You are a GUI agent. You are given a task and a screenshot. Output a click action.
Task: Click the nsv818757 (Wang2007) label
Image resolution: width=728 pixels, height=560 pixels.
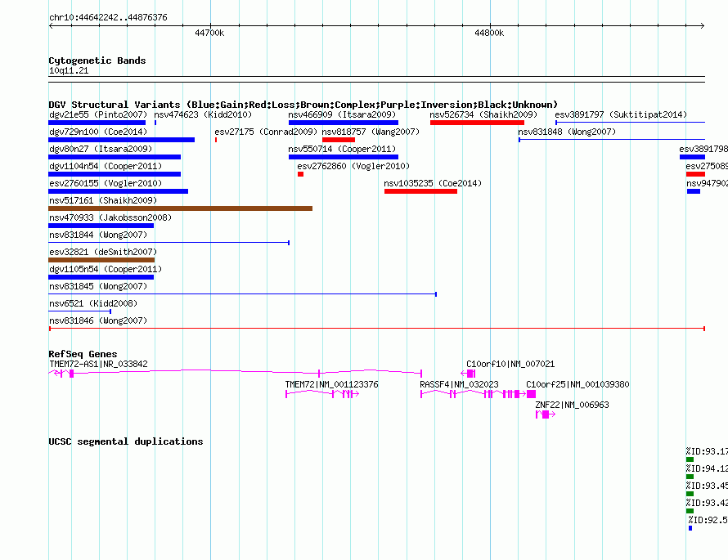371,132
